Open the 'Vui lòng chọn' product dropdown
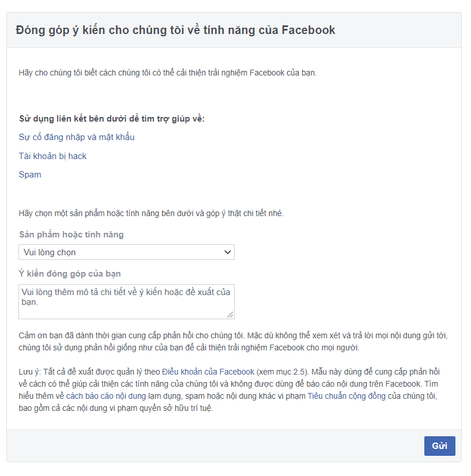Screen dimensions: 471x476 [126, 252]
